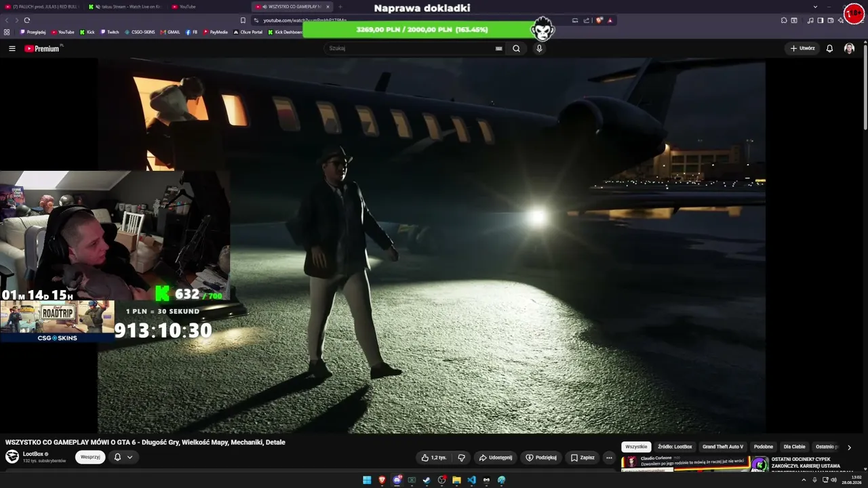This screenshot has width=868, height=488.
Task: Go forward in browser history
Action: point(16,20)
